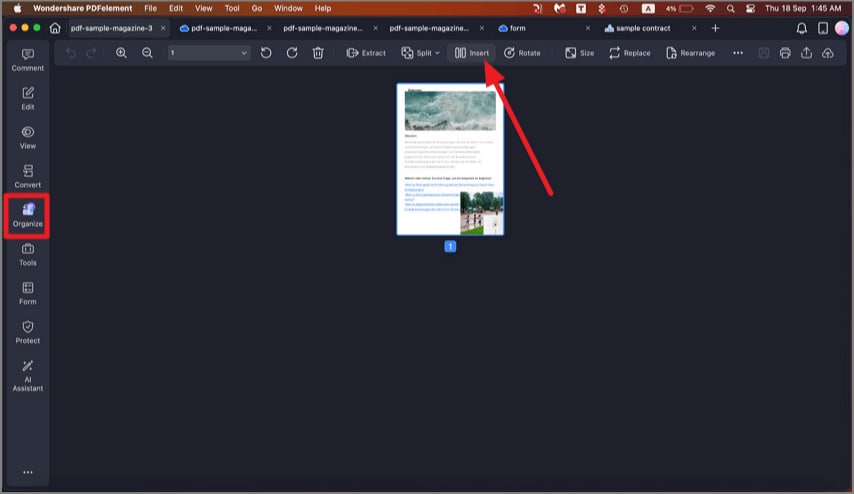Show more sidebar options ellipsis
The width and height of the screenshot is (854, 494).
[x=28, y=472]
